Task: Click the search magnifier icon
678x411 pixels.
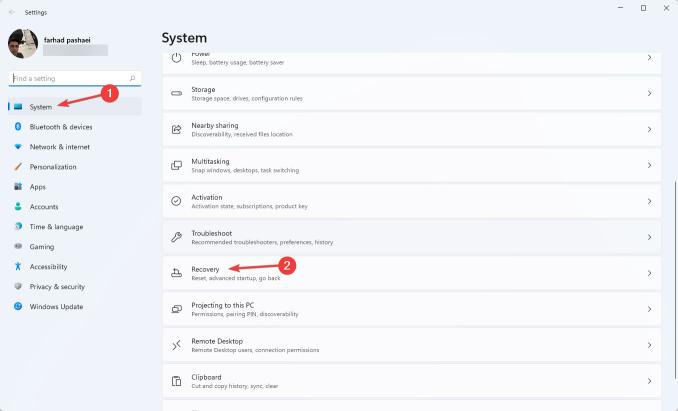Action: (132, 78)
